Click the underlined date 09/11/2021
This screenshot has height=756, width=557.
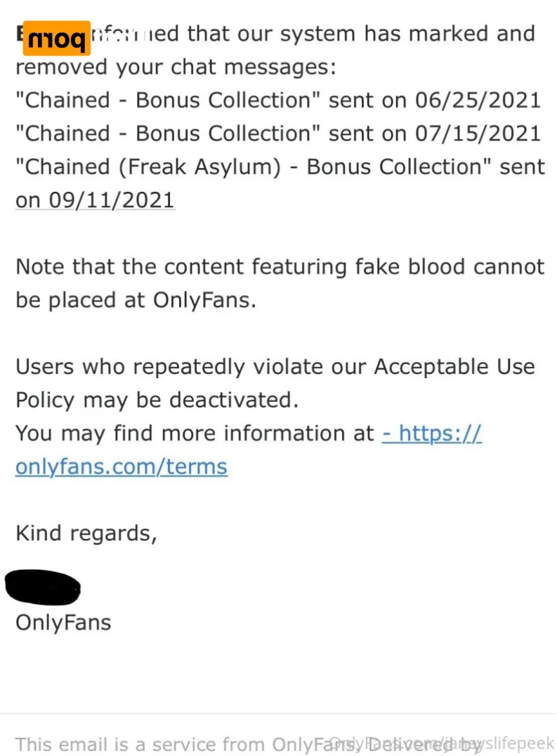click(x=111, y=200)
